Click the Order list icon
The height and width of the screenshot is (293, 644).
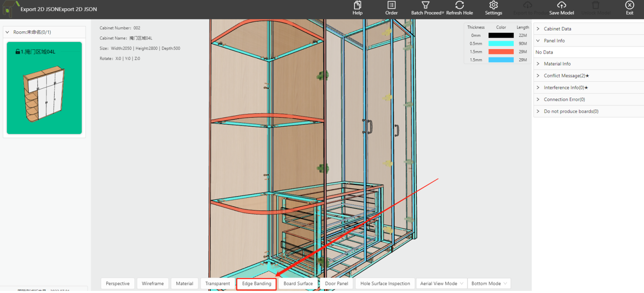coord(391,5)
